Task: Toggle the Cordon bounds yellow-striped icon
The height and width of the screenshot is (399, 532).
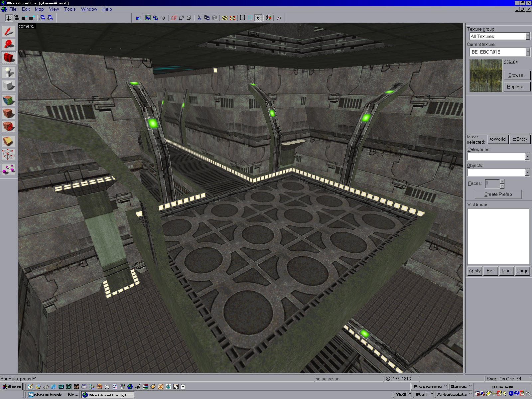Action: point(225,18)
